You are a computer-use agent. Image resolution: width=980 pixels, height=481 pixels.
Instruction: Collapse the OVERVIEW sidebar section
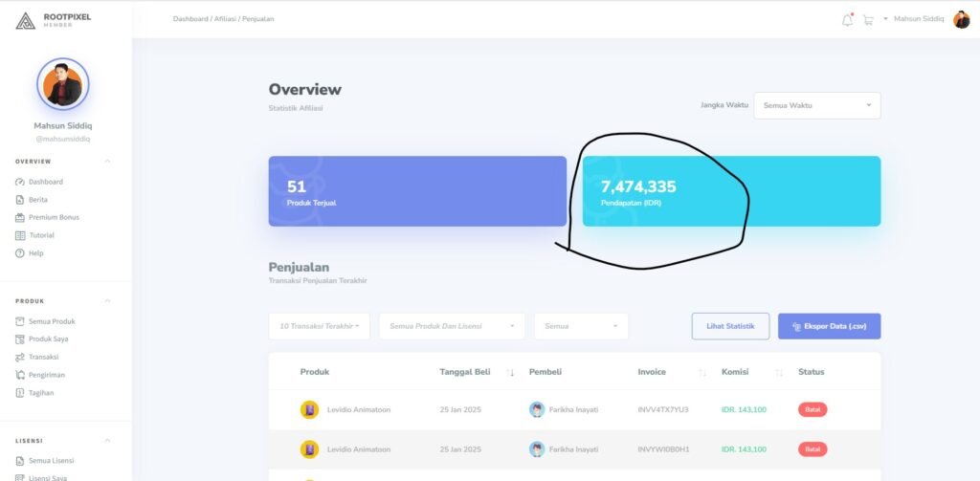[107, 162]
